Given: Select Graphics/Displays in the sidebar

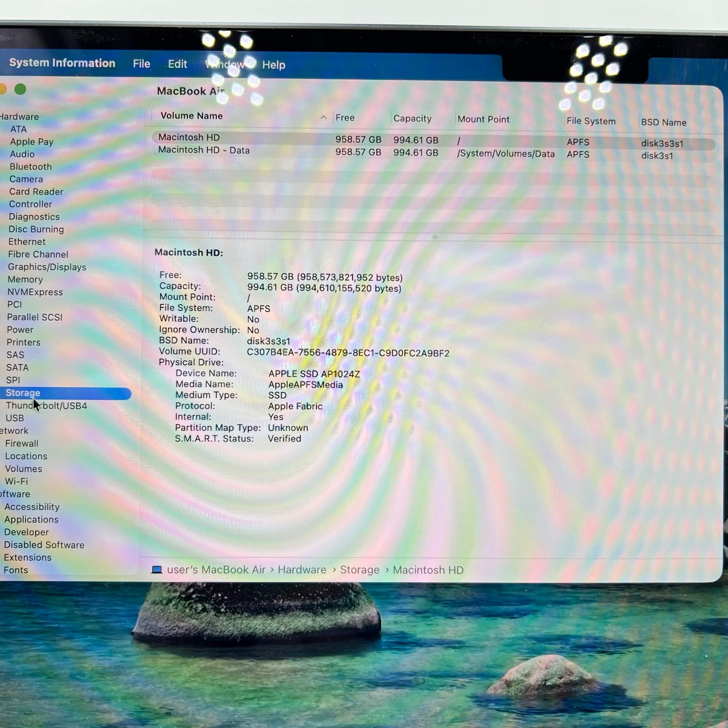Looking at the screenshot, I should 47,267.
